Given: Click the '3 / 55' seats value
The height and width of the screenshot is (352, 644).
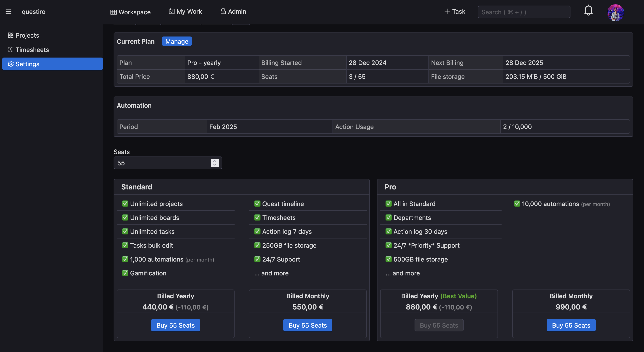Looking at the screenshot, I should 357,76.
